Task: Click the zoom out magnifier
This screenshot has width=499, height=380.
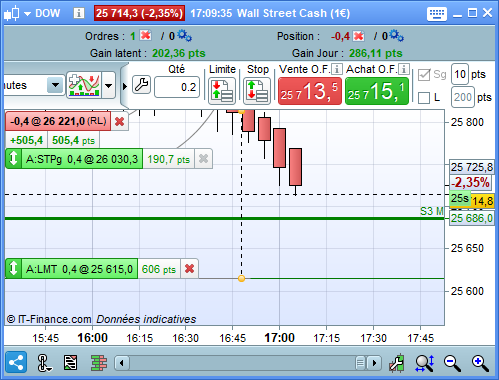Action: coord(452,363)
